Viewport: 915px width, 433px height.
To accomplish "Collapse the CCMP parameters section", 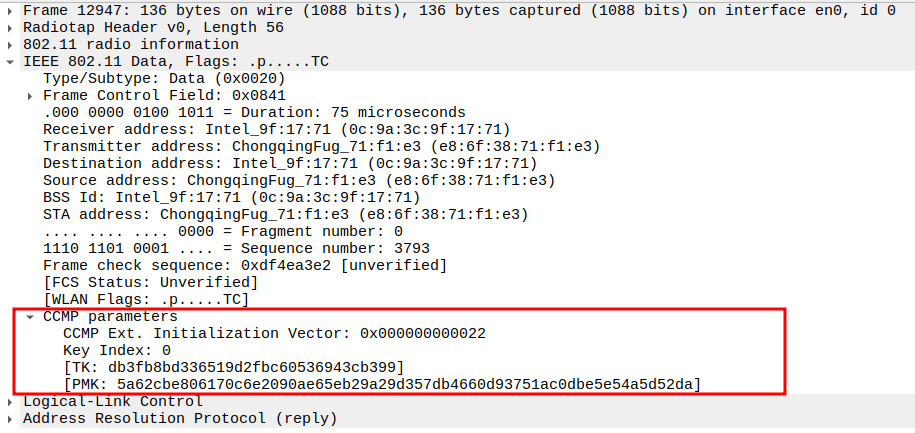I will click(31, 317).
